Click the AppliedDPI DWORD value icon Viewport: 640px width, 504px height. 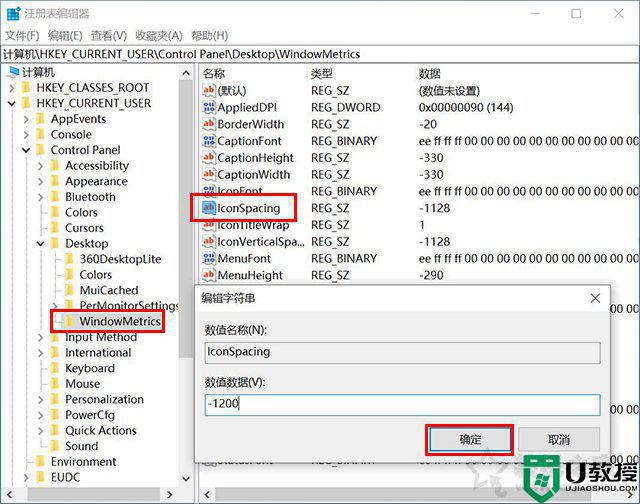click(x=209, y=107)
